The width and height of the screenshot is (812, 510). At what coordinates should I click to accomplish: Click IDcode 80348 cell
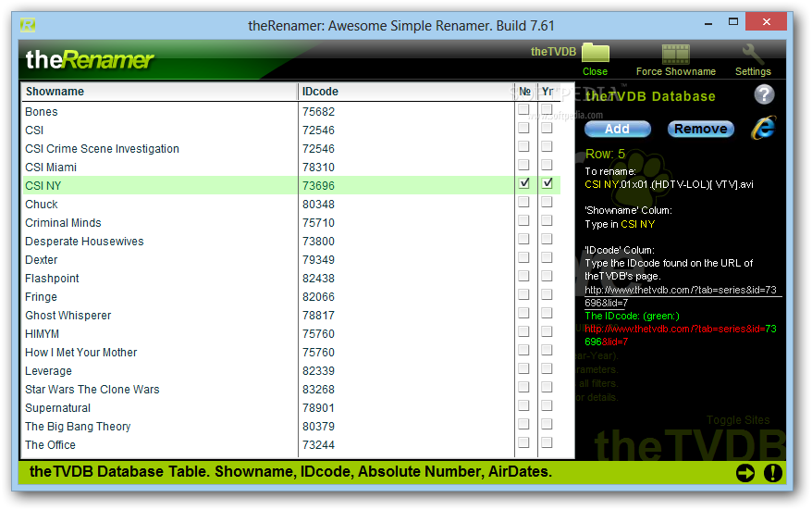(318, 205)
